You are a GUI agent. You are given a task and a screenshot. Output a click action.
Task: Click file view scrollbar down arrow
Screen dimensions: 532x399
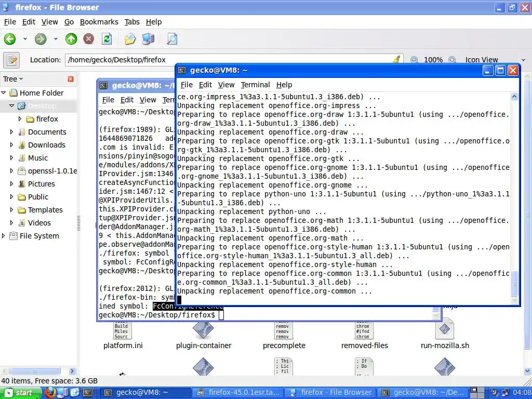click(x=528, y=371)
